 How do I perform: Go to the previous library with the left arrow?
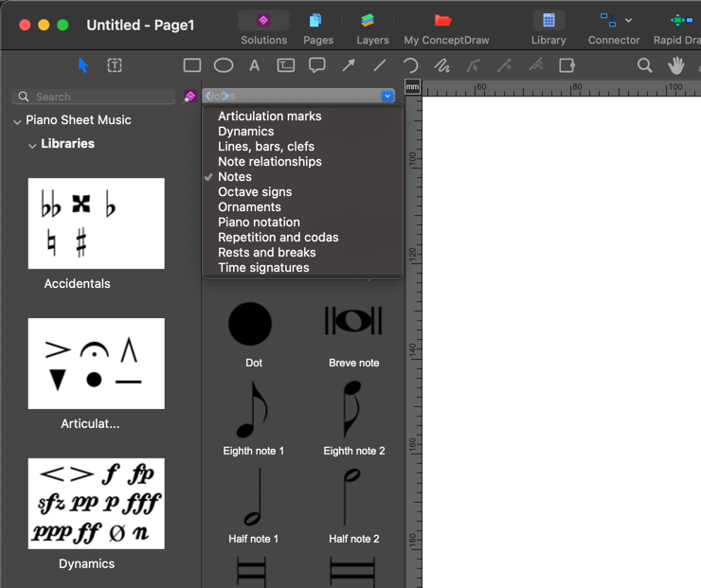click(x=208, y=96)
